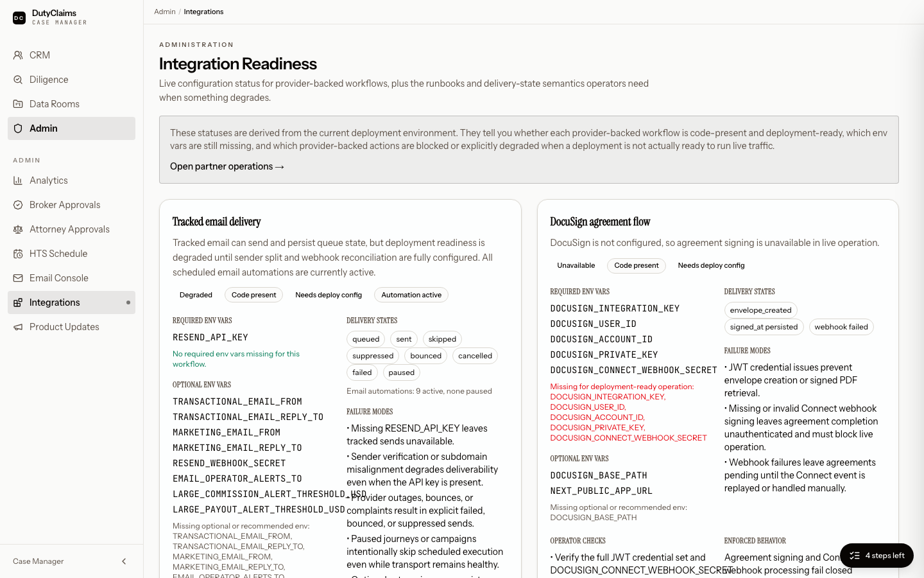Click the Attorney Approvals scales icon

(18, 229)
